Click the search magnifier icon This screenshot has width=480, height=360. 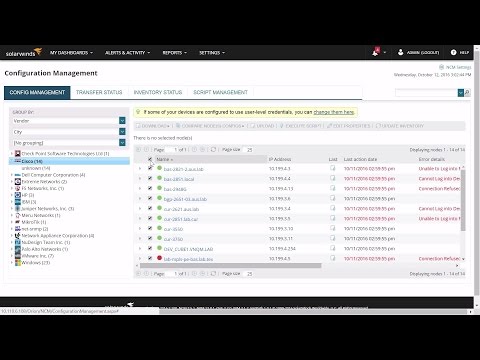coord(467,92)
